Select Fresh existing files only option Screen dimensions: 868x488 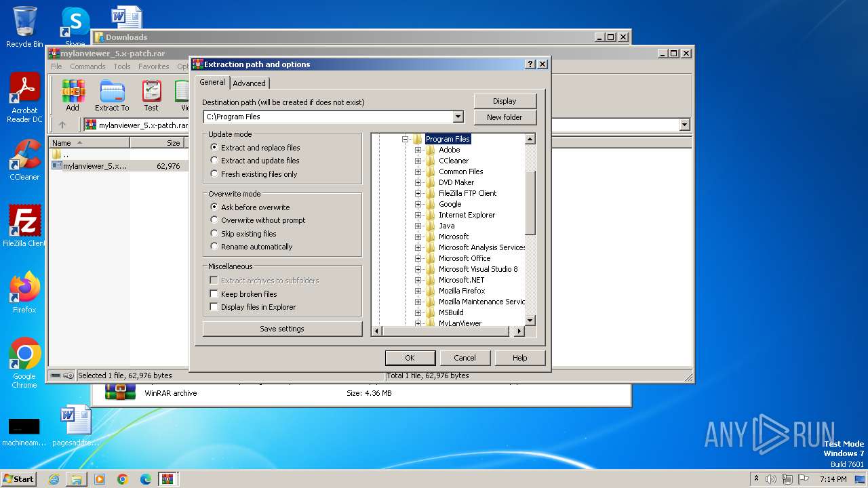(254, 174)
